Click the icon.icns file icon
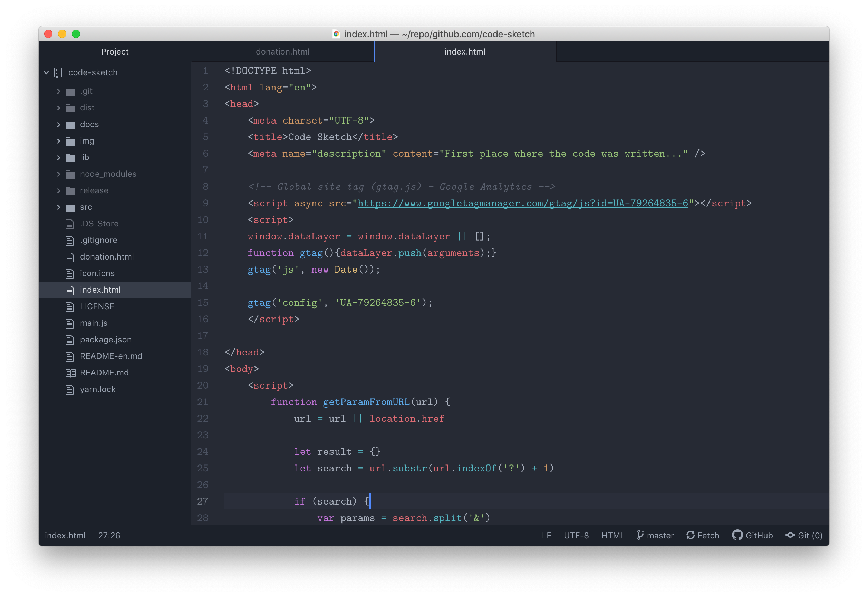 70,274
